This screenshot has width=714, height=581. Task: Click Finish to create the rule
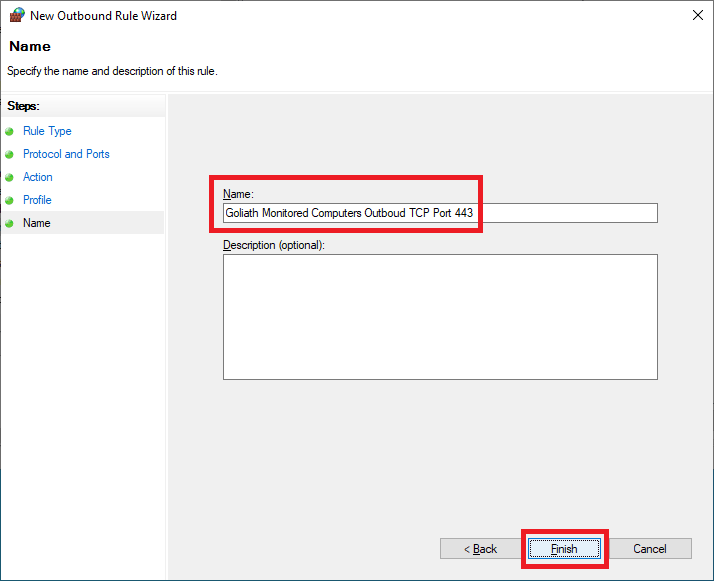[x=564, y=549]
